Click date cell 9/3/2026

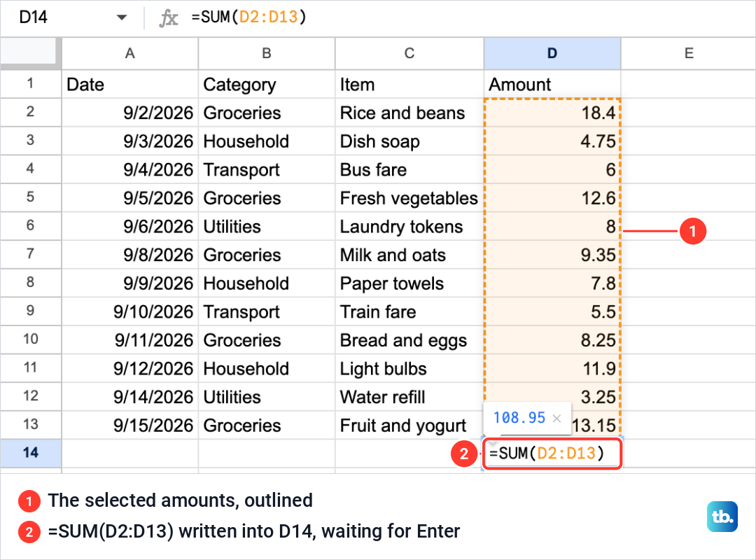[129, 141]
